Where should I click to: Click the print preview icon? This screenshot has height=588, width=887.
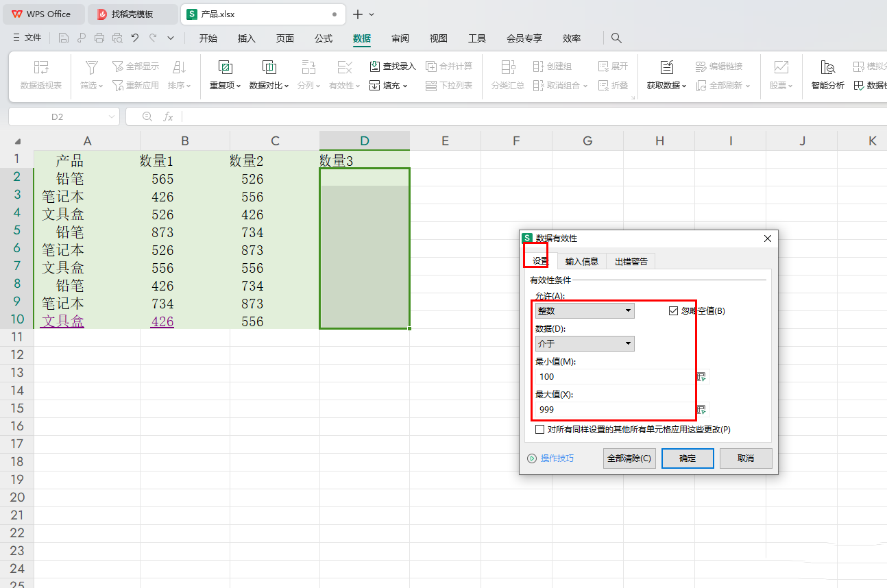click(117, 38)
